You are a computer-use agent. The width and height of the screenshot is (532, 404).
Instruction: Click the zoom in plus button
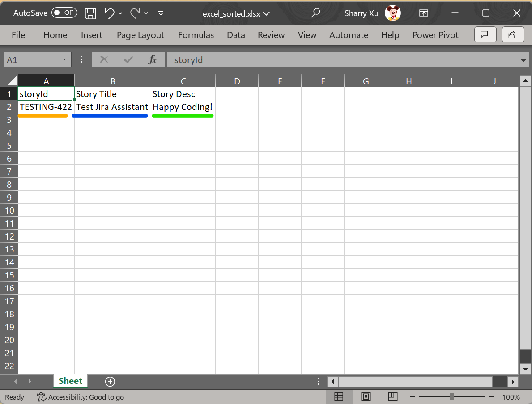point(491,396)
